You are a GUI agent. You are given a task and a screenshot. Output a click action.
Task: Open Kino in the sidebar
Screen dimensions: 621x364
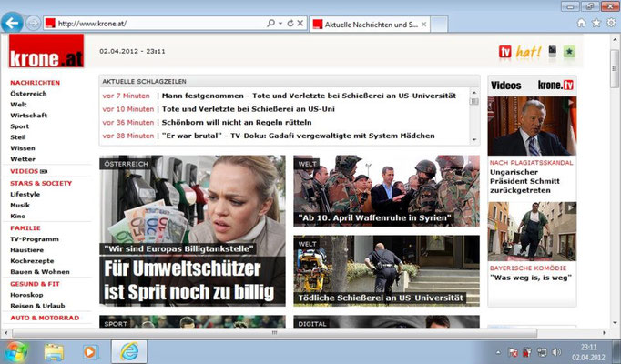(x=18, y=216)
